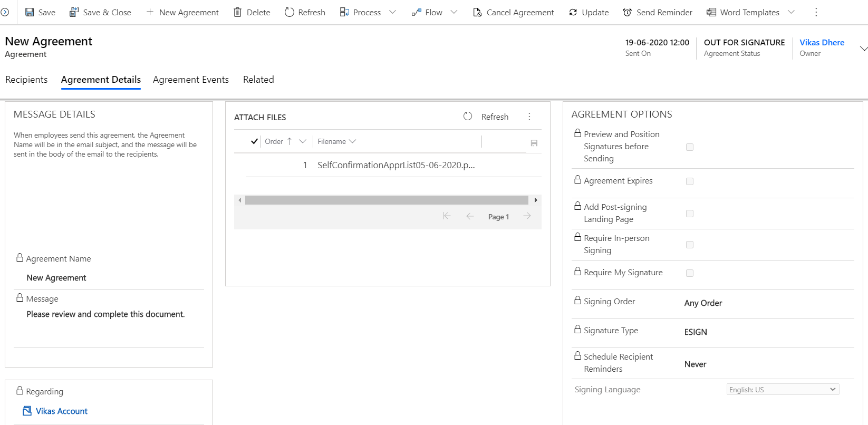Click the Cancel Agreement button text
This screenshot has width=868, height=425.
(x=520, y=12)
